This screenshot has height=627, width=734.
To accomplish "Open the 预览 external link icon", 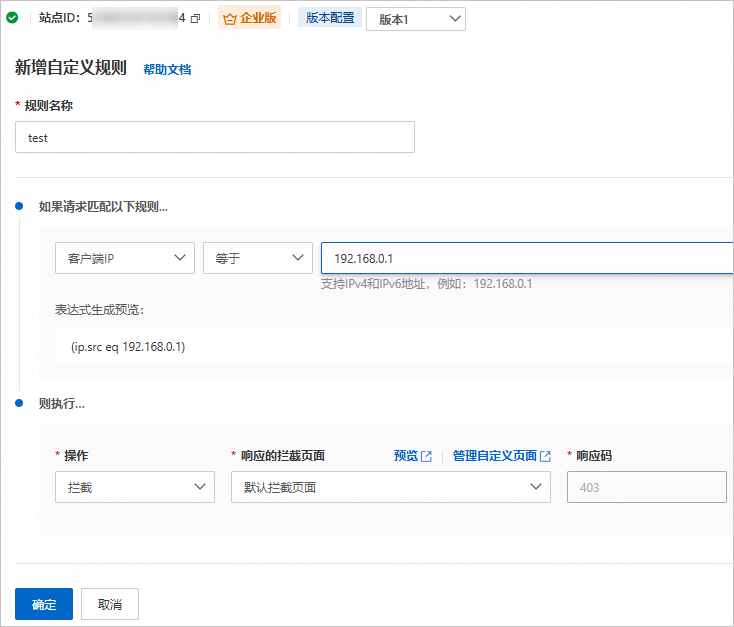I will click(x=426, y=456).
